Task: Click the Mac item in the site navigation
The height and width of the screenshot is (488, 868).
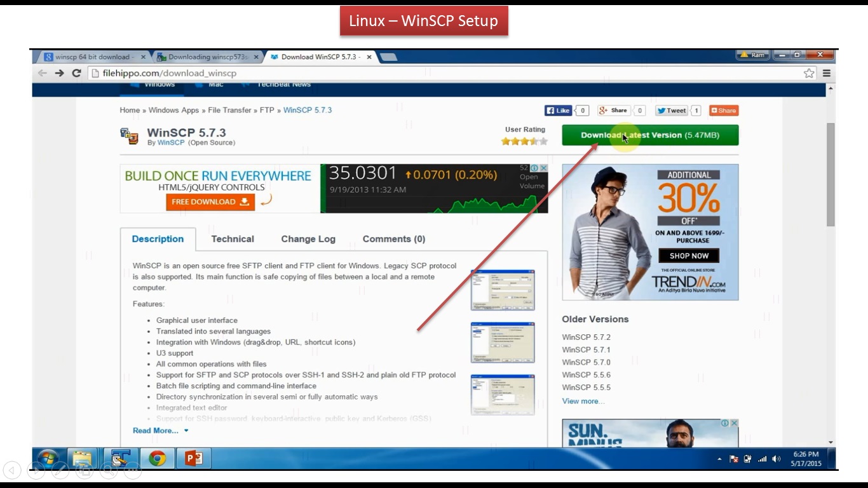Action: tap(210, 85)
